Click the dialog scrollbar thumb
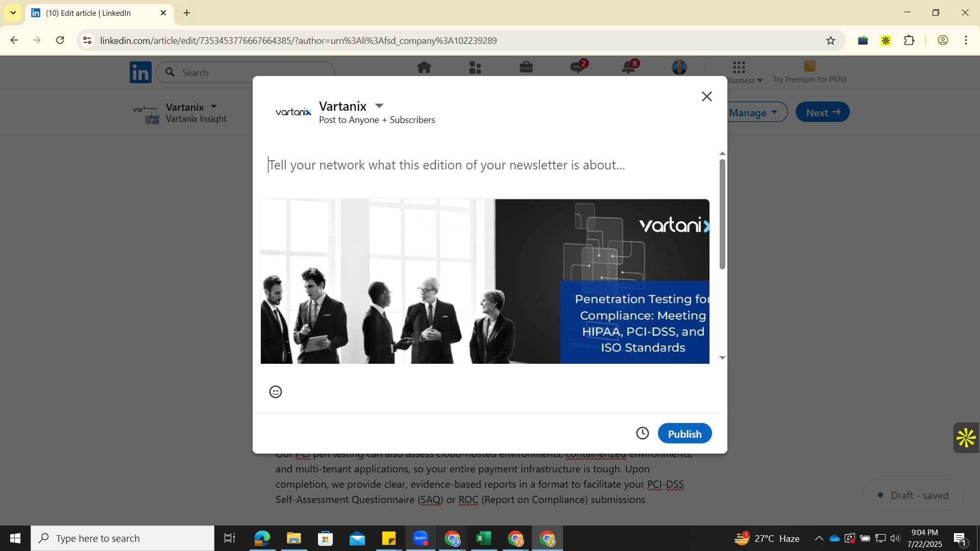980x551 pixels. (722, 214)
